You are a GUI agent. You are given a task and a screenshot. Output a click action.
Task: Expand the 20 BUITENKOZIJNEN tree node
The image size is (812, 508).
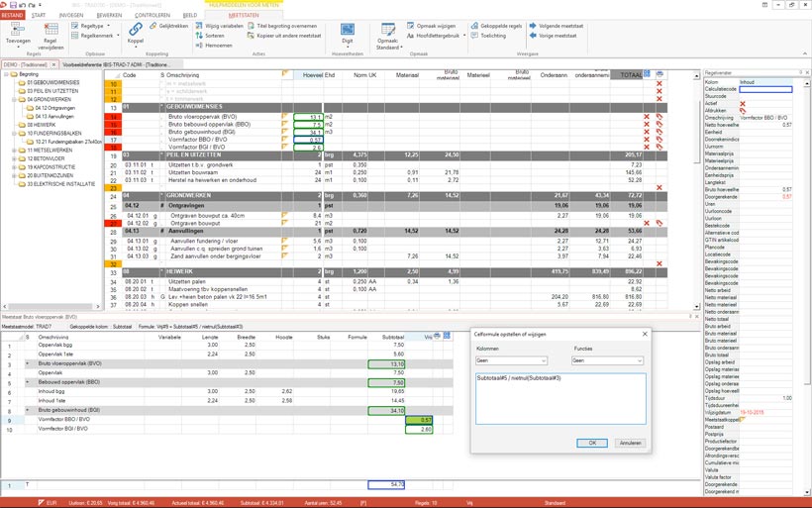[15, 175]
